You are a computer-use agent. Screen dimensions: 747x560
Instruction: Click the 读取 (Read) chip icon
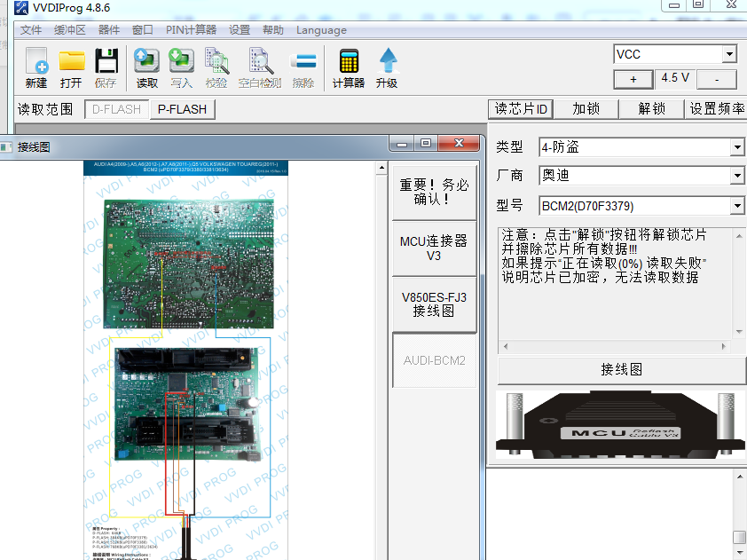pos(146,67)
